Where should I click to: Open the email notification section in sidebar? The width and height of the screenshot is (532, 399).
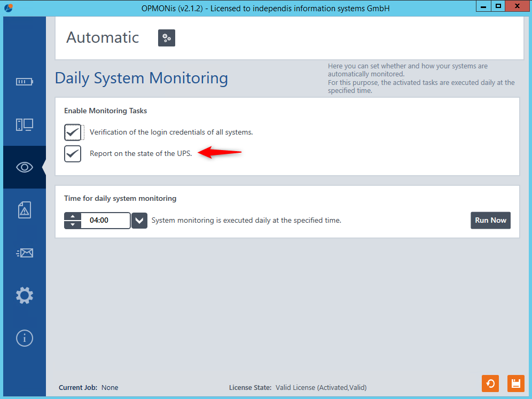point(25,253)
